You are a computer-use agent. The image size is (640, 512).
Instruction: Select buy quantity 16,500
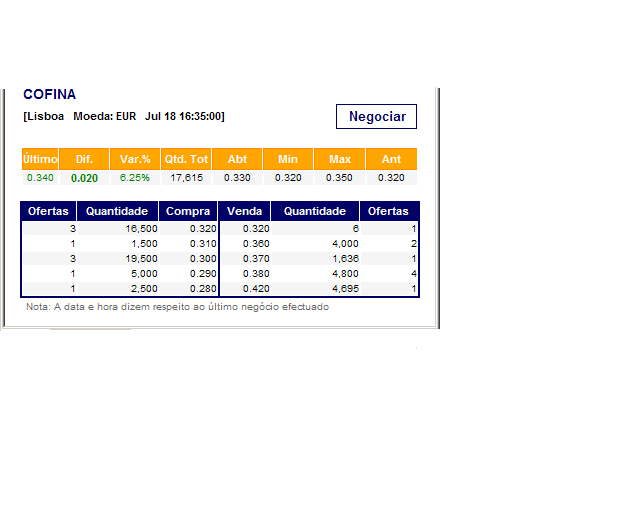[141, 229]
